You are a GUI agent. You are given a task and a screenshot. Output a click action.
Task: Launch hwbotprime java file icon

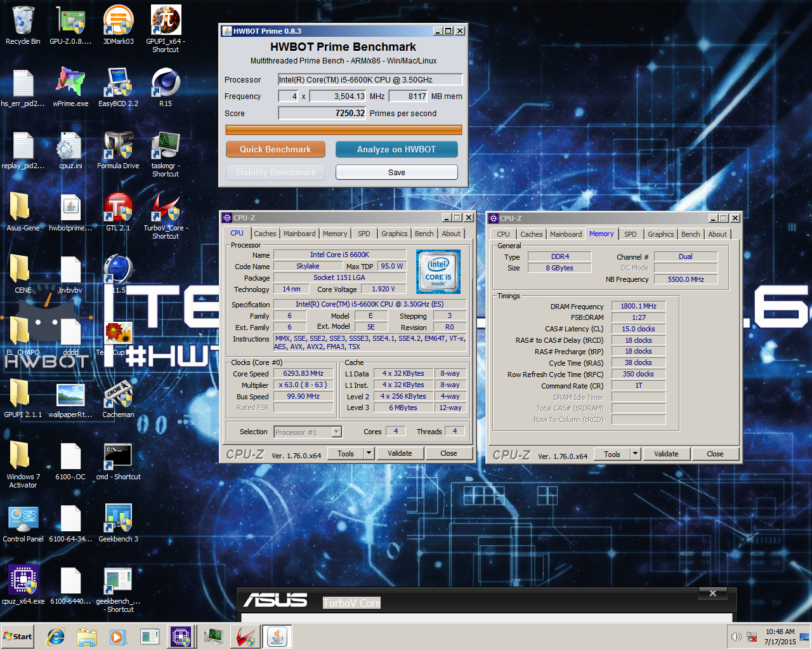70,212
